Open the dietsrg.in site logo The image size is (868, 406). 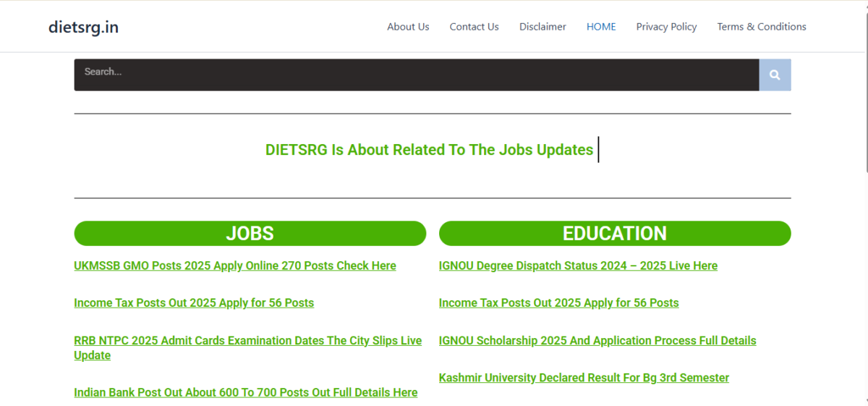pos(83,27)
